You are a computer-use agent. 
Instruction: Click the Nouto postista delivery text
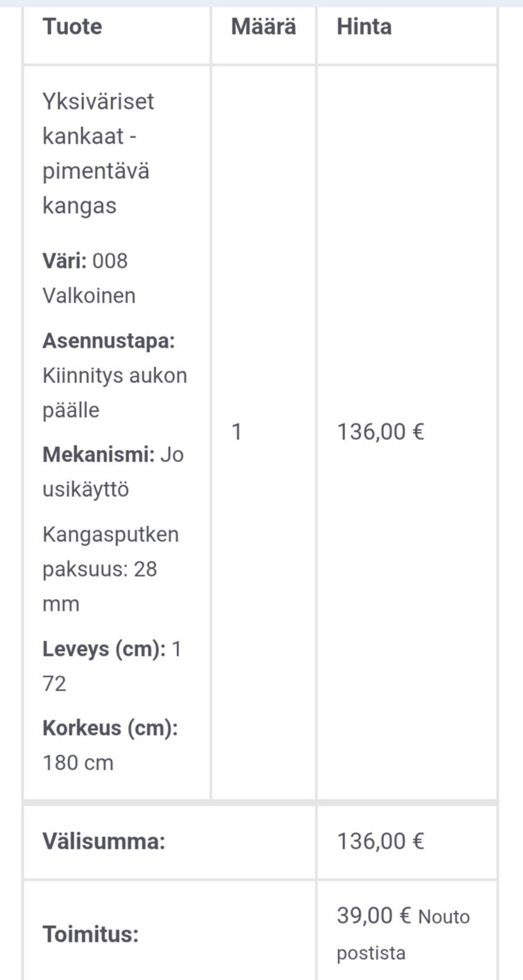(x=404, y=934)
